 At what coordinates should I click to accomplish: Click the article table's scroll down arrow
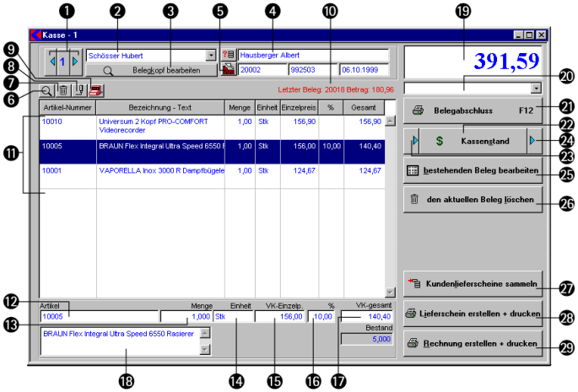(390, 292)
